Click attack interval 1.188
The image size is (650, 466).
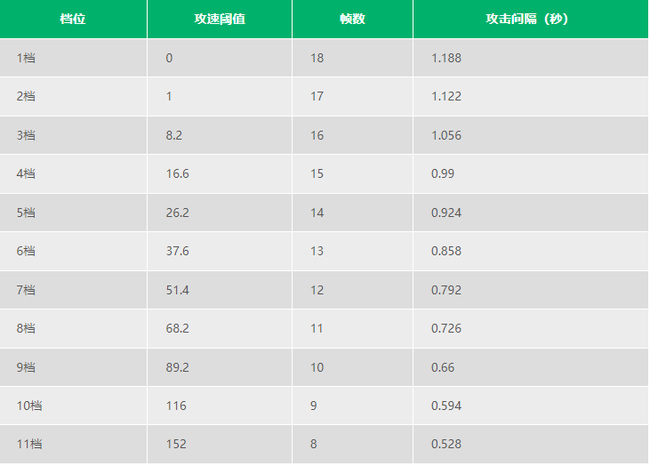point(446,58)
